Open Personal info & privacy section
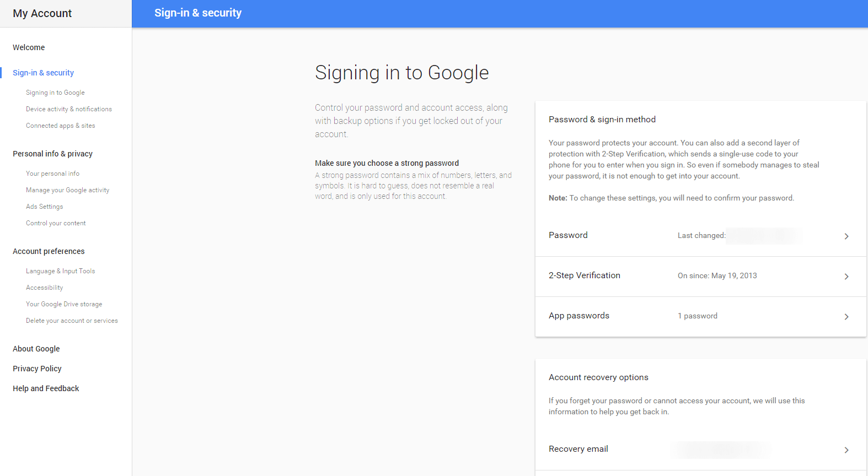The image size is (868, 476). [x=52, y=154]
